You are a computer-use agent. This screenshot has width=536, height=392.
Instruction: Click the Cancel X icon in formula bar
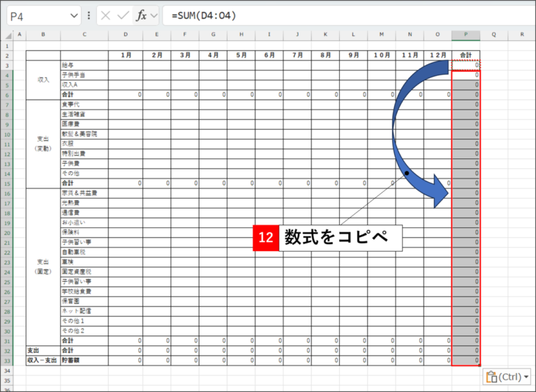click(x=106, y=15)
